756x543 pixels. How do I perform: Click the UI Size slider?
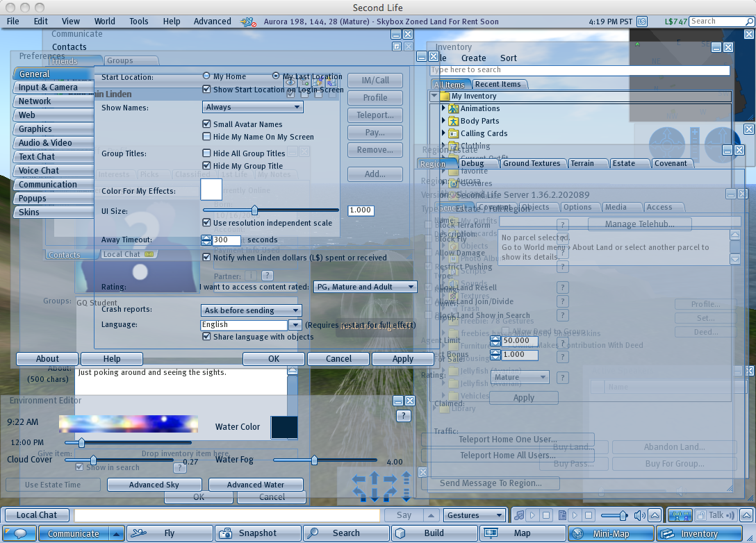click(270, 210)
